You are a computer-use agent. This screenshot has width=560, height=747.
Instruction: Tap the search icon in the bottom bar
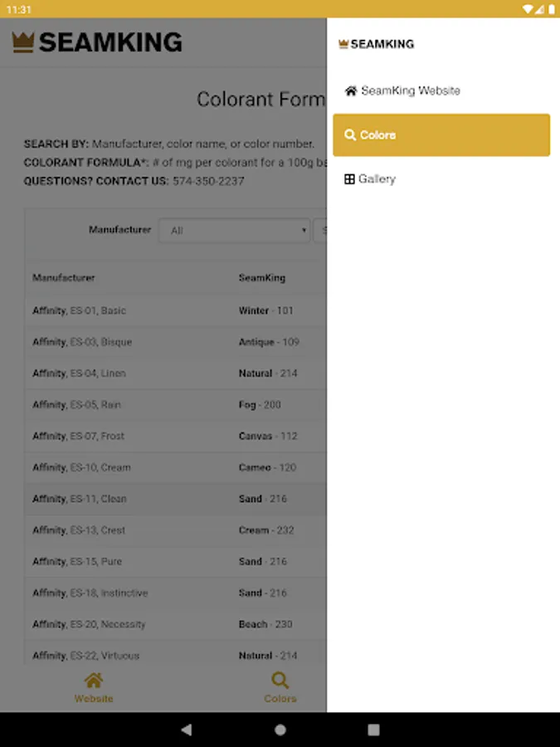pos(280,681)
